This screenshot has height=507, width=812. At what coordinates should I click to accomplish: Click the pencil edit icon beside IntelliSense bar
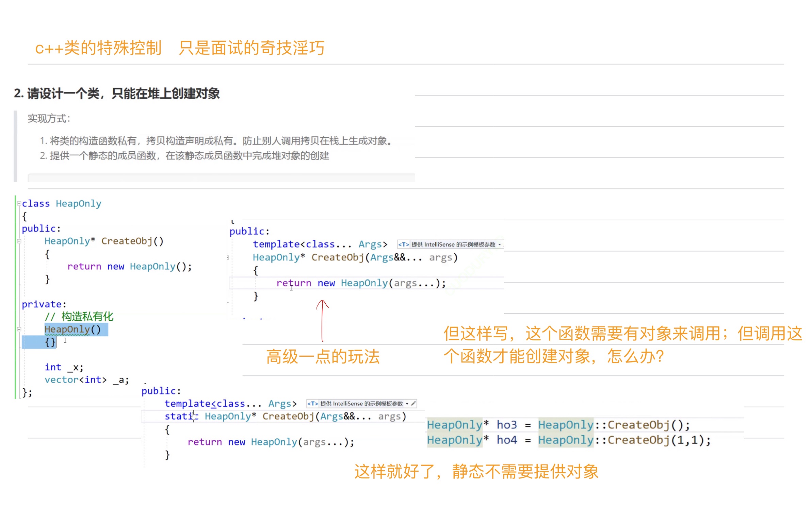[x=413, y=404]
